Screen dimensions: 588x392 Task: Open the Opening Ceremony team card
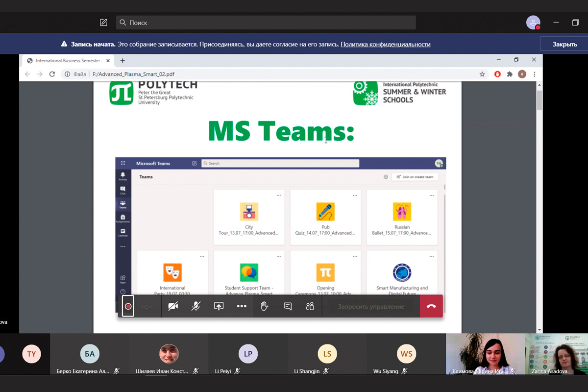(x=325, y=273)
